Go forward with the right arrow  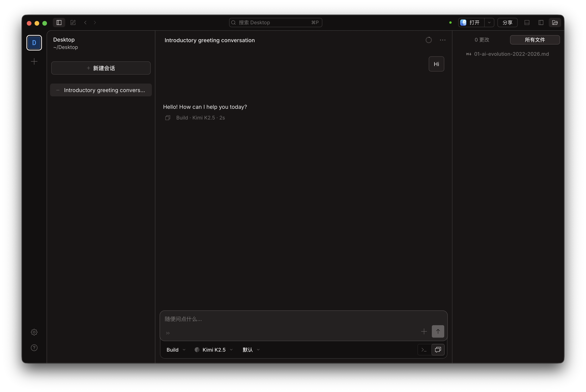coord(95,23)
